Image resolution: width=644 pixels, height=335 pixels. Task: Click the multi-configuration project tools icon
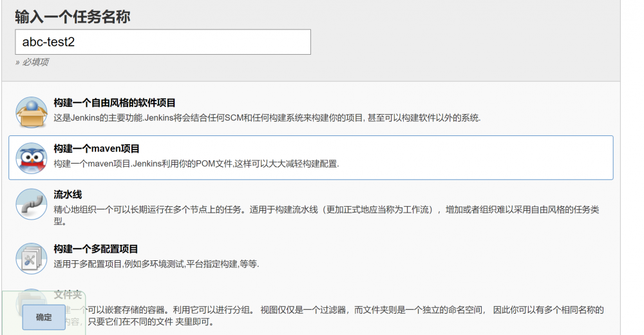tap(31, 258)
